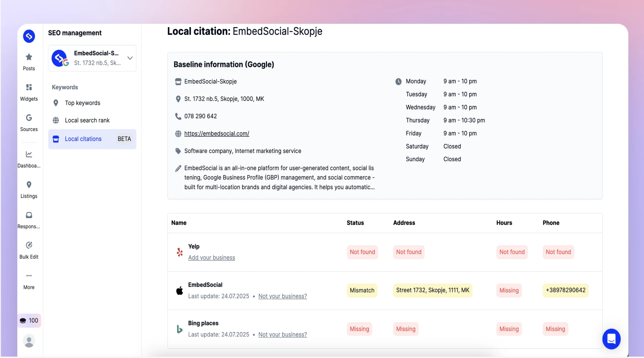Open the Responses inbox icon
Screen dimensions: 644x358
point(29,215)
